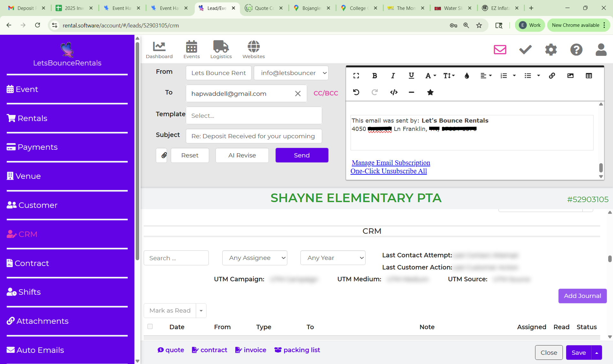Screen dimensions: 613x364
Task: Open the settings gear icon
Action: click(x=551, y=49)
